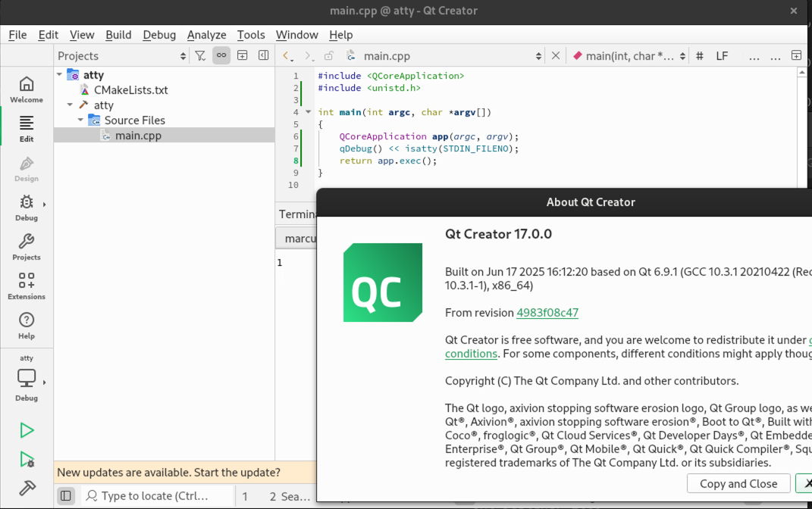The image size is (812, 509).
Task: Open the Help menu
Action: [x=340, y=35]
